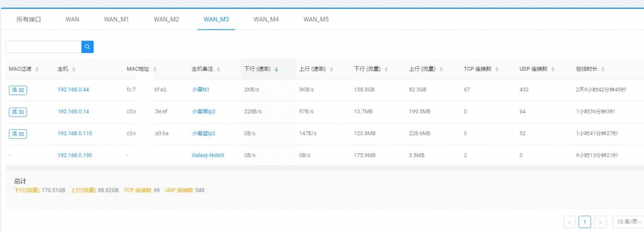Sort by 在线时长 column arrows
644x232 pixels.
(x=603, y=69)
